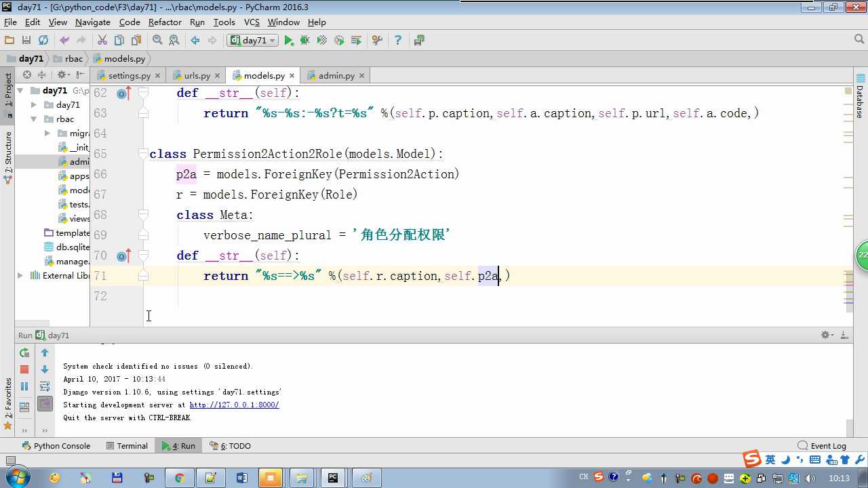Open the Refactor menu
Viewport: 868px width, 488px height.
pos(165,22)
